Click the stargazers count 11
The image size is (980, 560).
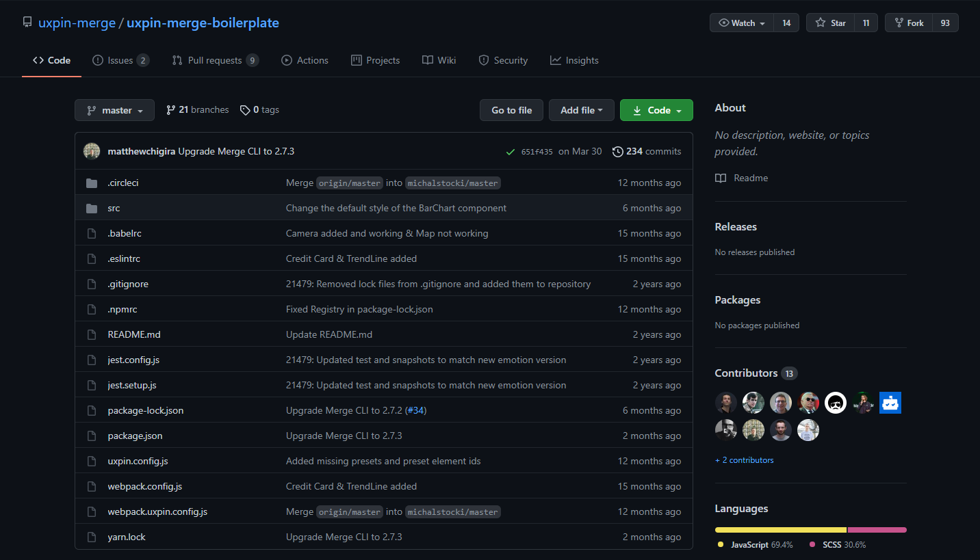[x=866, y=23]
